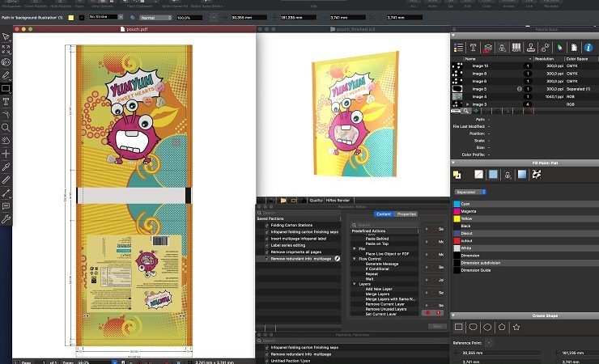Select Label series editing action
Image resolution: width=599 pixels, height=364 pixels.
coord(287,245)
